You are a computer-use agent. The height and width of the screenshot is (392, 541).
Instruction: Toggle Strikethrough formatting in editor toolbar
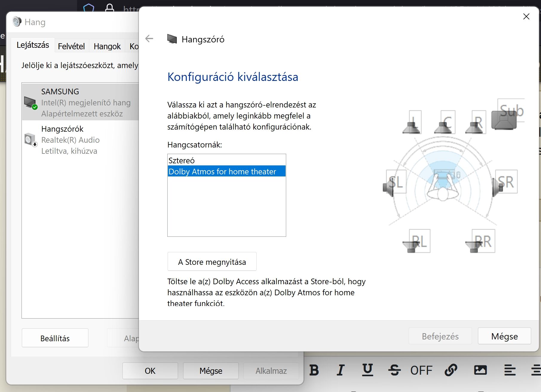394,370
